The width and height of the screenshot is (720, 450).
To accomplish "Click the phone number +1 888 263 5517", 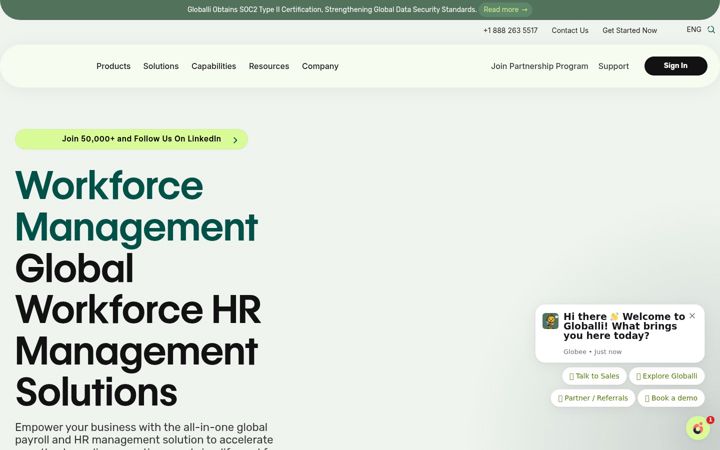I will pos(510,30).
